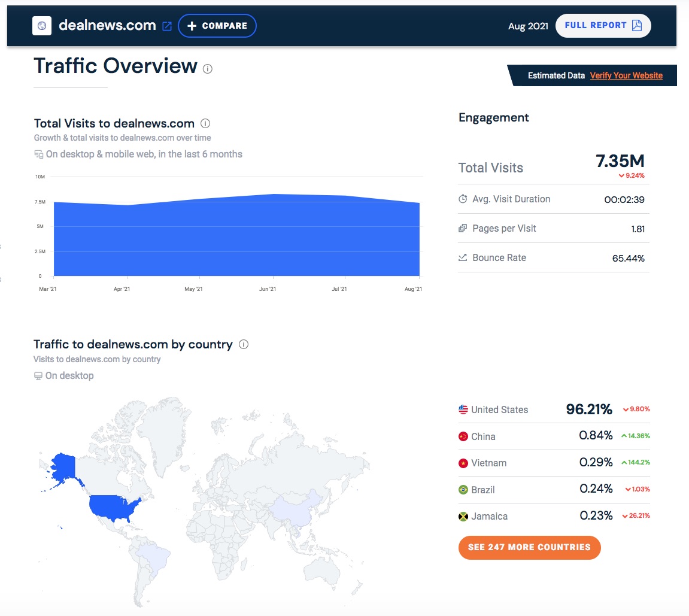The image size is (689, 616).
Task: Click the dealnews.com title text
Action: (x=107, y=25)
